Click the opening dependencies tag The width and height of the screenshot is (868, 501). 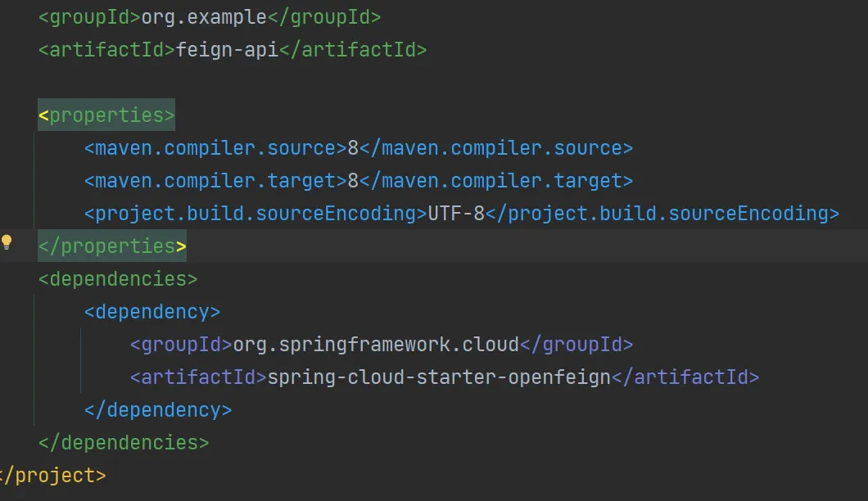(118, 279)
